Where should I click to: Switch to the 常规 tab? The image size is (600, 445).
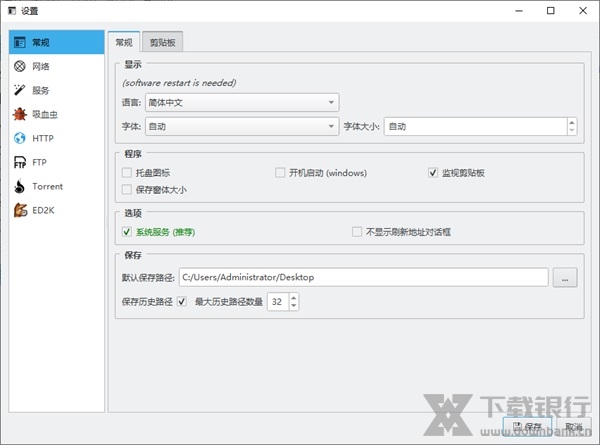[x=124, y=42]
